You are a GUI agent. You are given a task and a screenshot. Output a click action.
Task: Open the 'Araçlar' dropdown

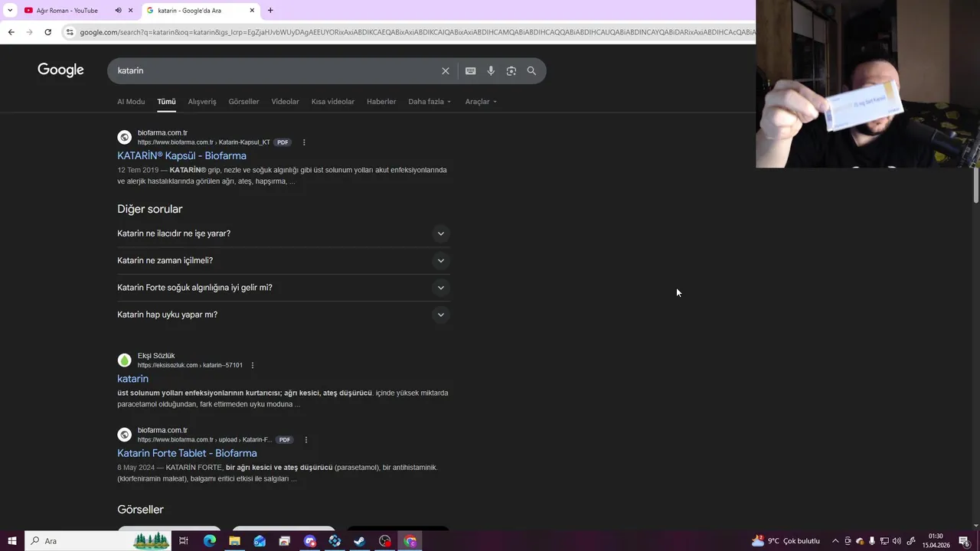[x=481, y=102]
